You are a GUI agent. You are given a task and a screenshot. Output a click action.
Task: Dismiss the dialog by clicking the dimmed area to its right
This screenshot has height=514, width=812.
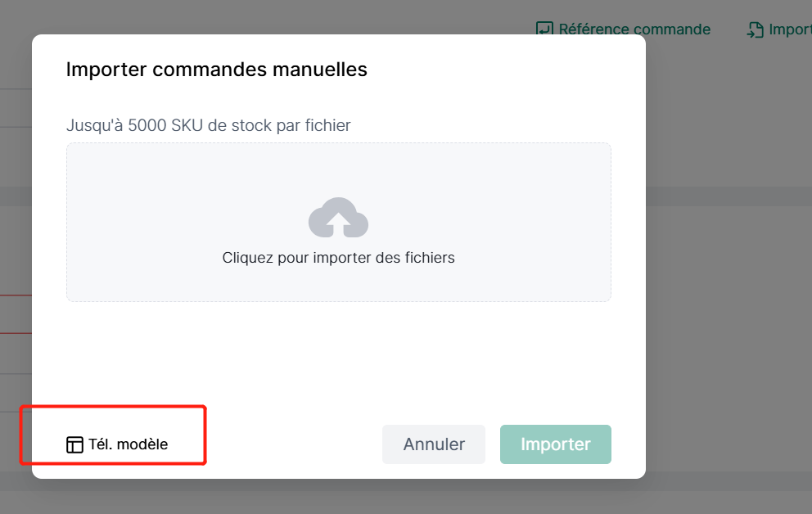(x=729, y=259)
